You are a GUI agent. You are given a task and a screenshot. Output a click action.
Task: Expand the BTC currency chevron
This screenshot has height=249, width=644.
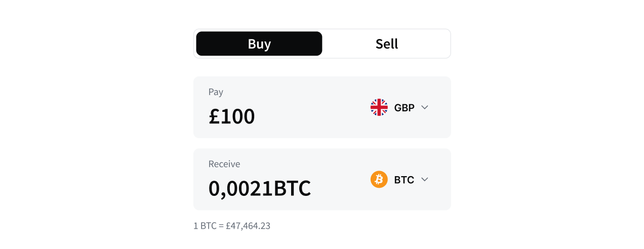425,179
